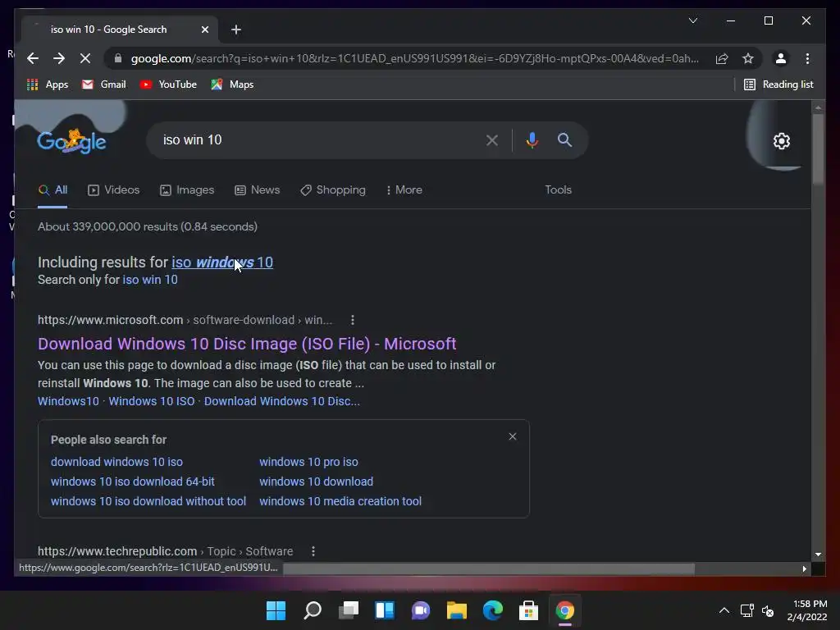
Task: Follow the iso windows 10 suggestion link
Action: point(222,262)
